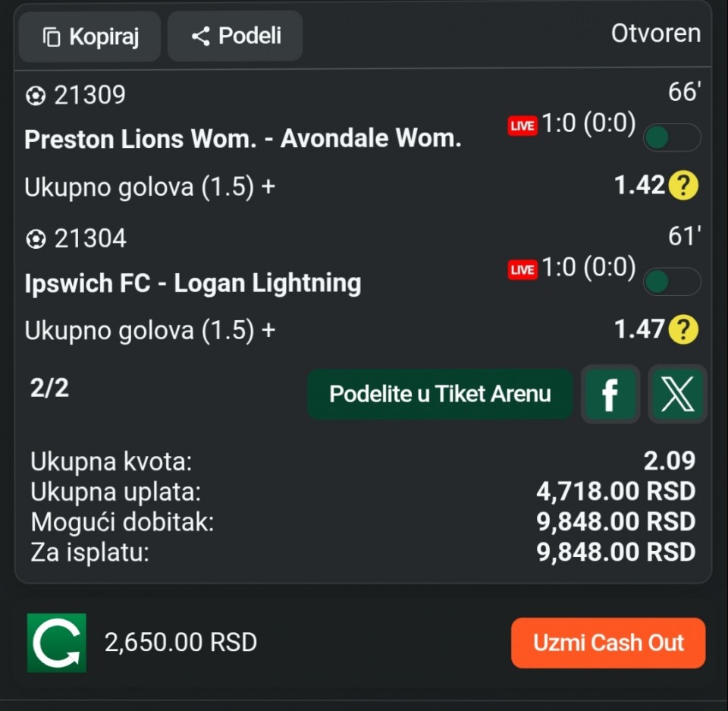Share ticket on X (Twitter)

pos(677,394)
